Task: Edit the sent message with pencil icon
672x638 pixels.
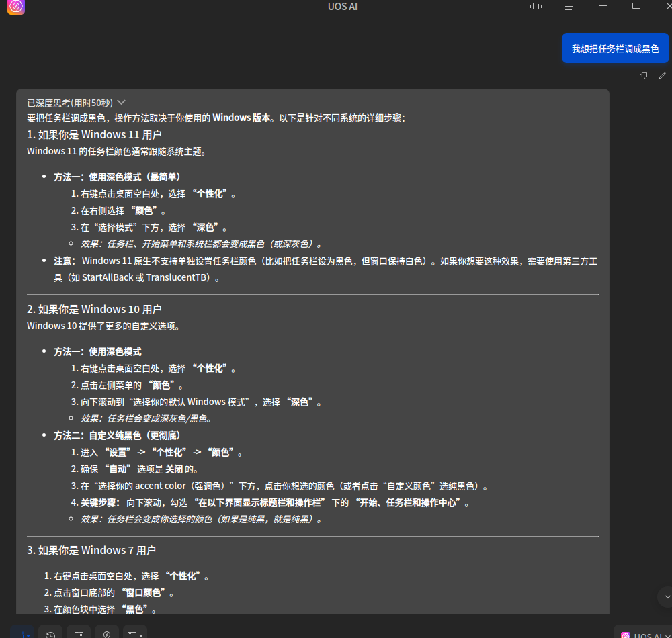Action: pos(663,75)
